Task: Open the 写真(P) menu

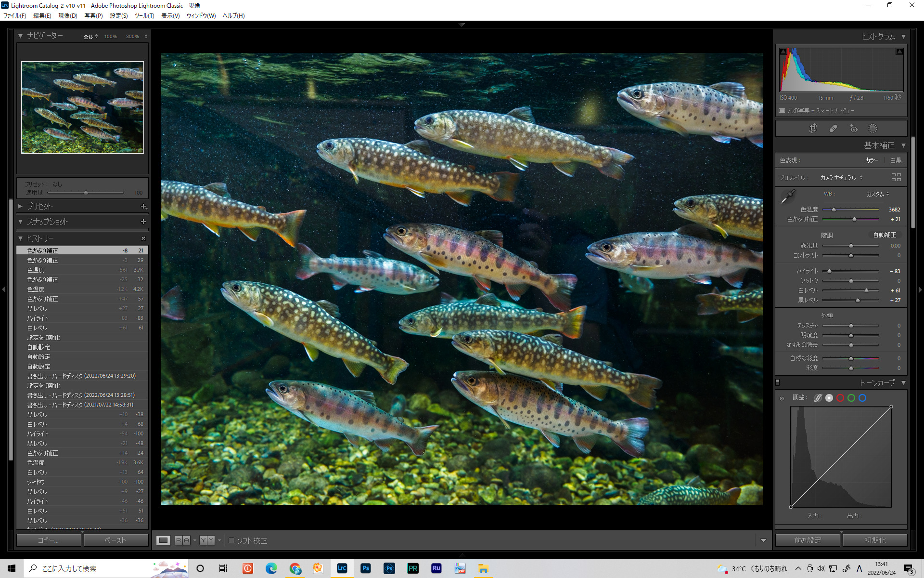Action: [x=93, y=15]
